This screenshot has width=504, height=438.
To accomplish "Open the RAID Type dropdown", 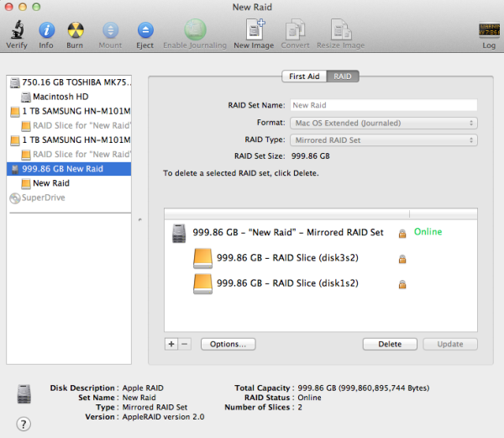I will pyautogui.click(x=383, y=140).
